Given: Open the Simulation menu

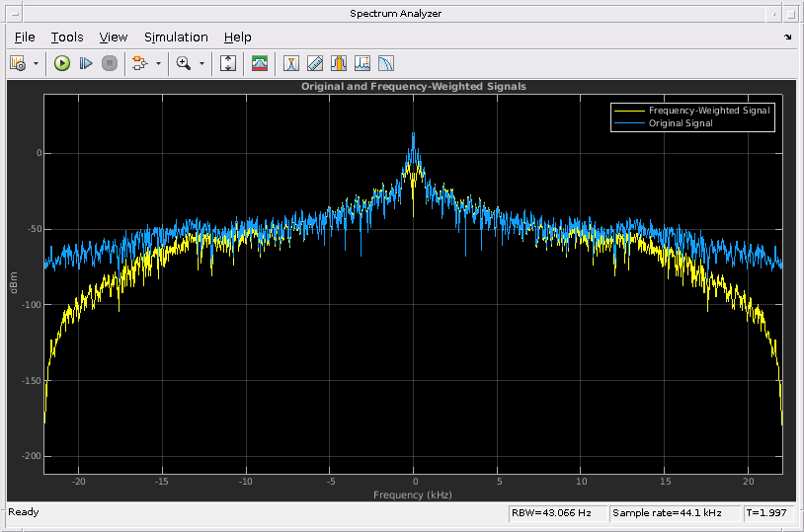Looking at the screenshot, I should 176,38.
